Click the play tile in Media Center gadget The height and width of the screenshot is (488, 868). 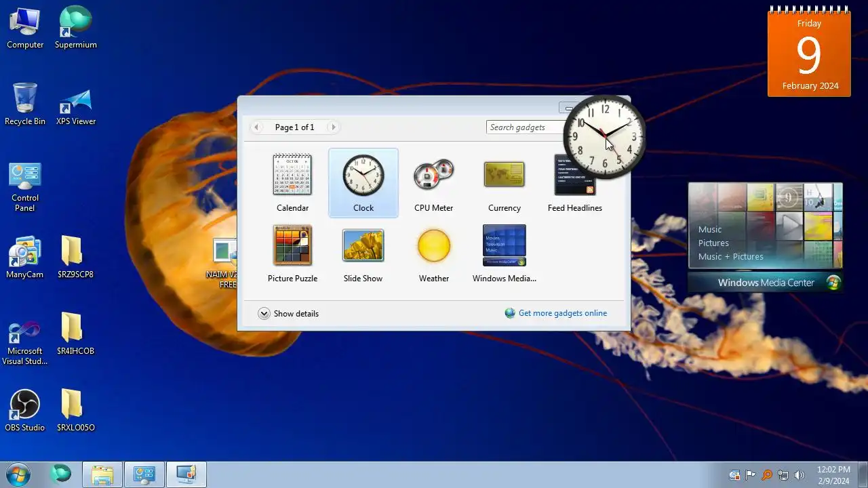tap(789, 226)
